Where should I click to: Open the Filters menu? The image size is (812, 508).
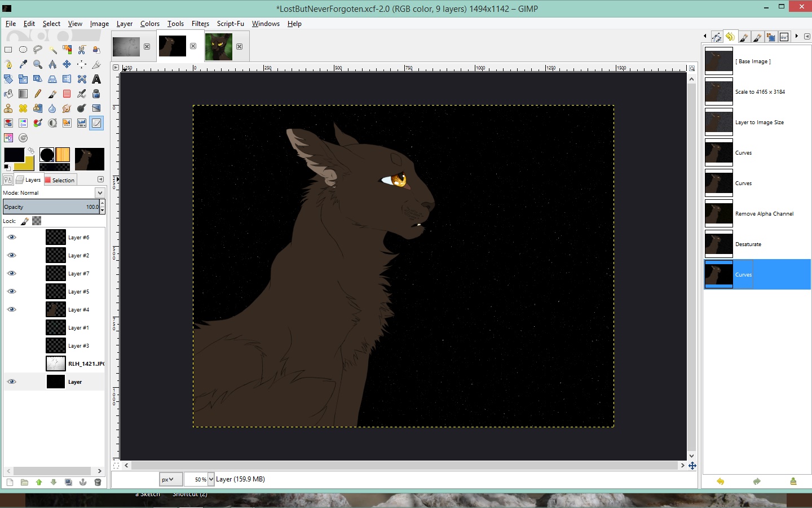click(200, 24)
